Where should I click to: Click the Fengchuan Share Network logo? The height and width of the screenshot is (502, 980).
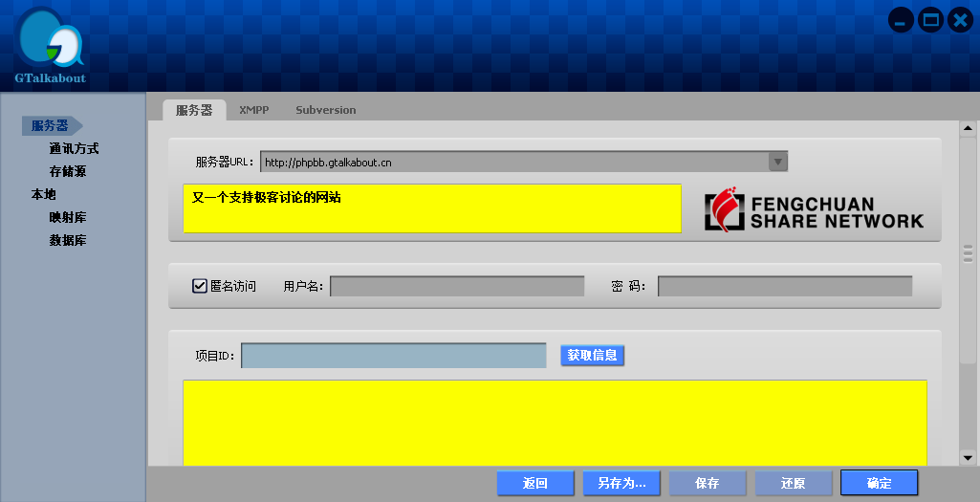[x=814, y=210]
